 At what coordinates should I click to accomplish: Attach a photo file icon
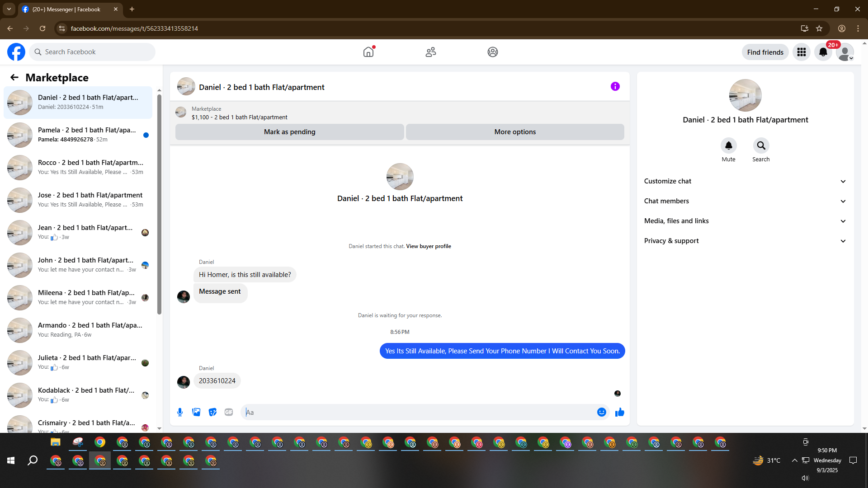tap(196, 412)
